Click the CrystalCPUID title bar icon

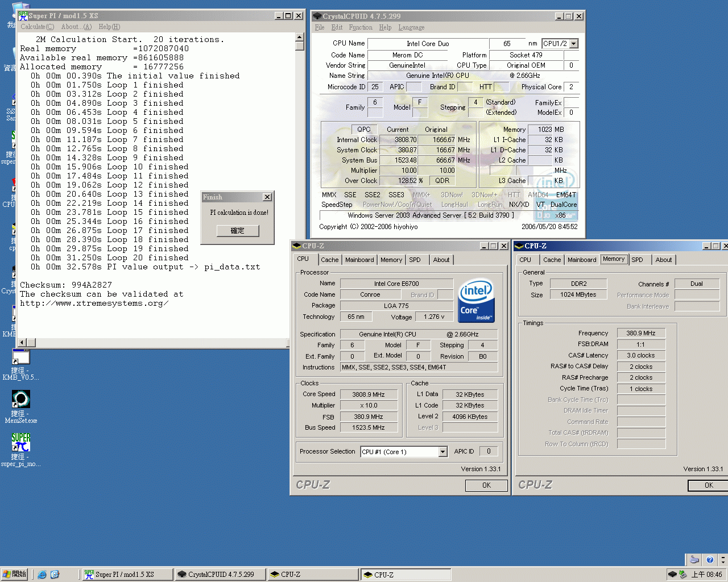point(317,16)
